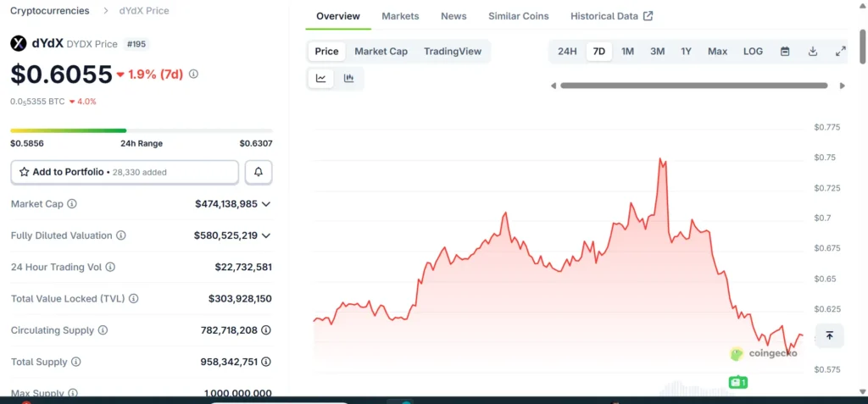Viewport: 868px width, 404px height.
Task: Click the Add to Portfolio button
Action: pos(125,172)
